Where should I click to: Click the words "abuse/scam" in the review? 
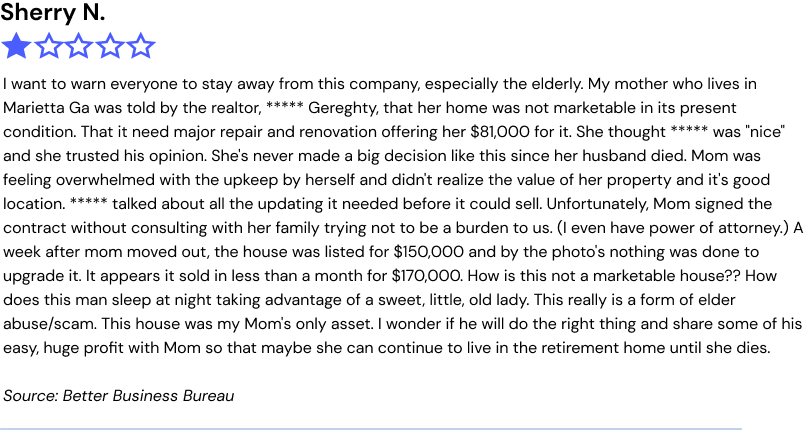(47, 324)
